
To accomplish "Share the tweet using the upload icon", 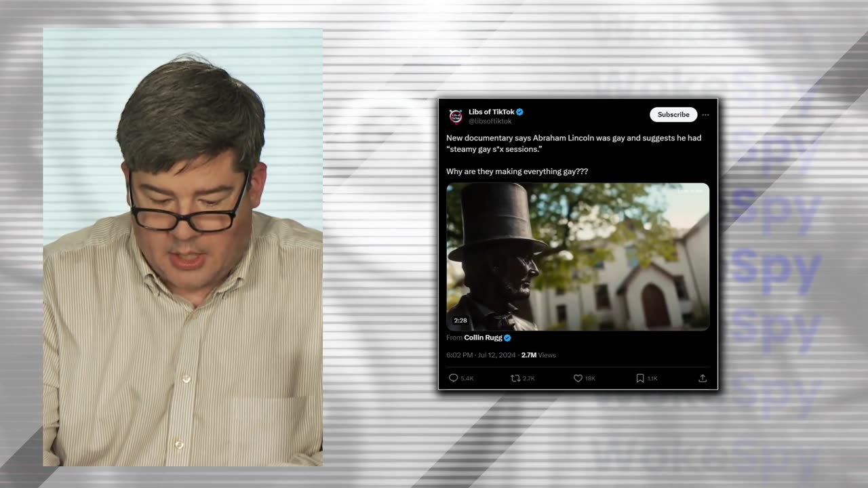I will click(x=703, y=378).
